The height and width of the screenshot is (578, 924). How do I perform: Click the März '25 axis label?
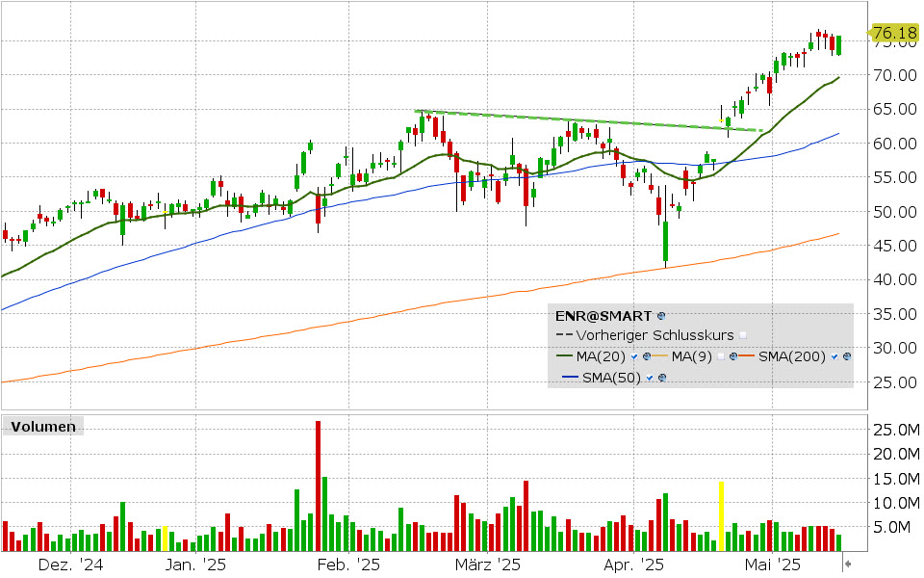pos(487,565)
